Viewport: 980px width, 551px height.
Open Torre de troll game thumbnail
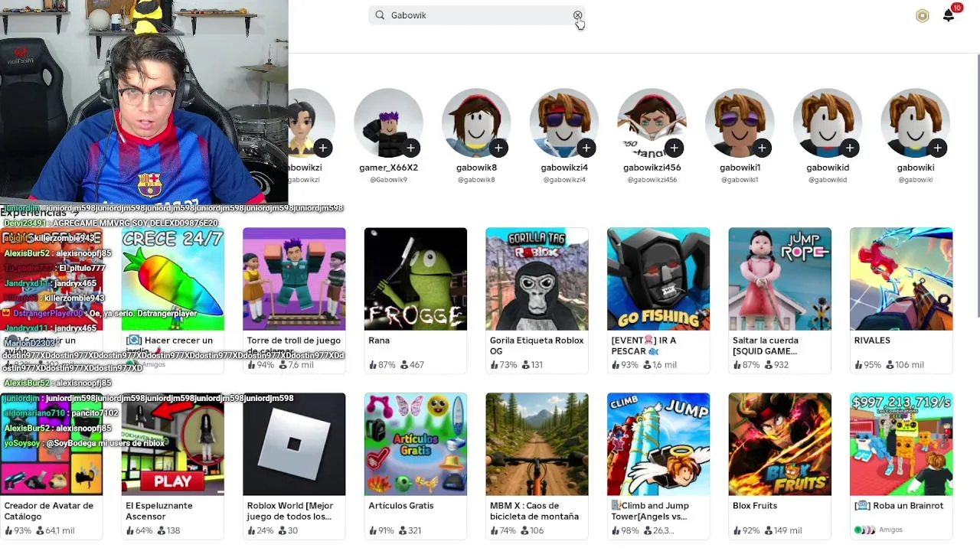point(294,279)
